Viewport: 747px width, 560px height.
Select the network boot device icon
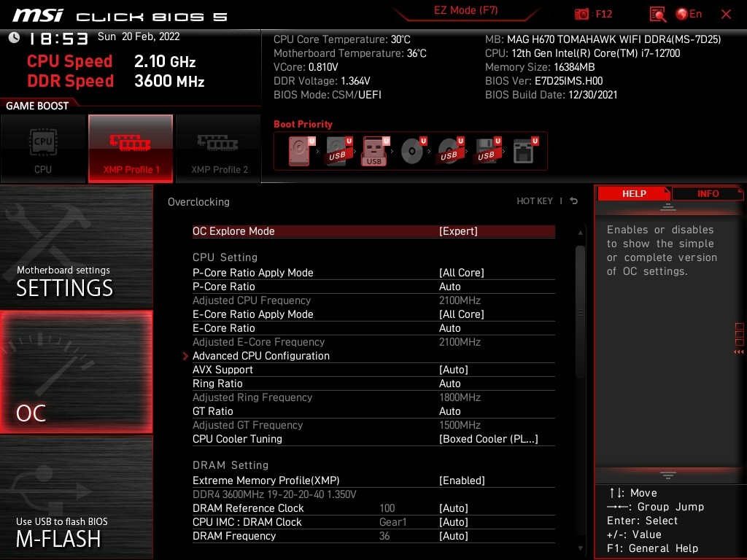(524, 152)
